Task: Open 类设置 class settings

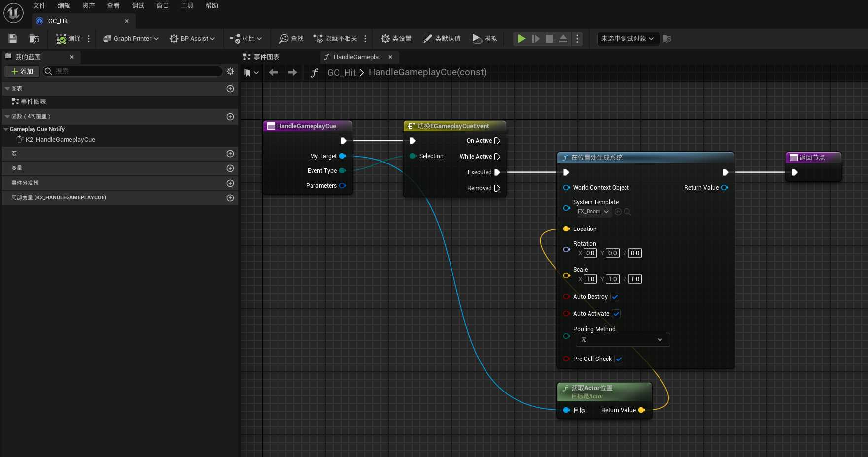Action: (x=396, y=39)
